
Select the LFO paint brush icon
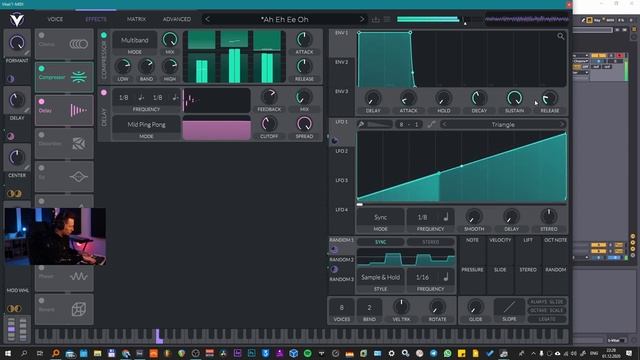[x=361, y=124]
